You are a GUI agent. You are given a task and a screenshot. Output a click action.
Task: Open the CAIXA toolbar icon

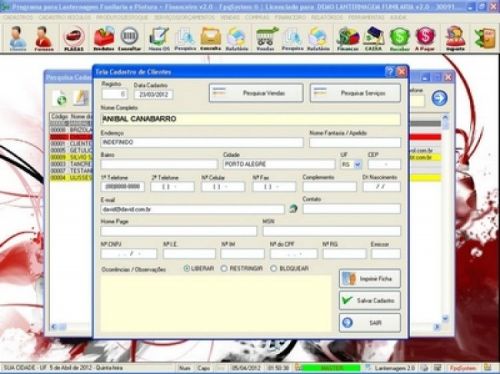pos(373,38)
